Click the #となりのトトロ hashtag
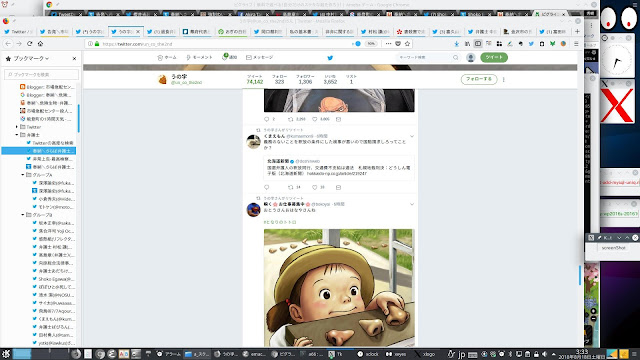The width and height of the screenshot is (640, 360). click(x=280, y=222)
